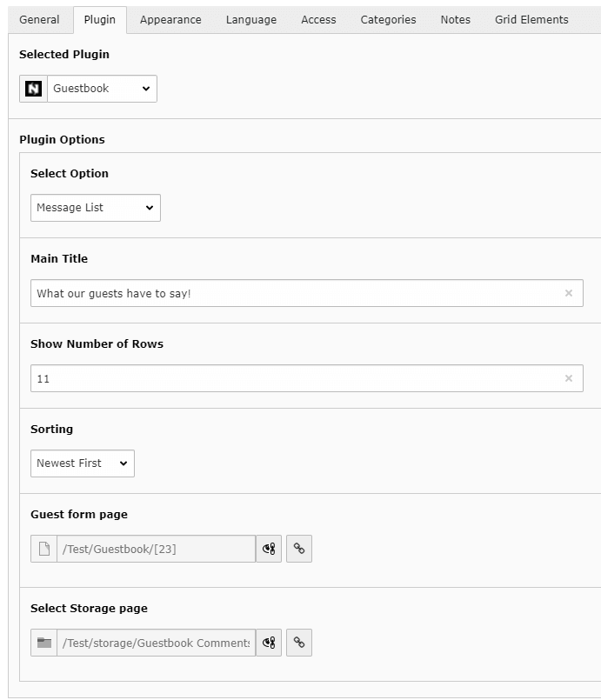
Task: Open the record browser for Guest form page
Action: pyautogui.click(x=269, y=549)
